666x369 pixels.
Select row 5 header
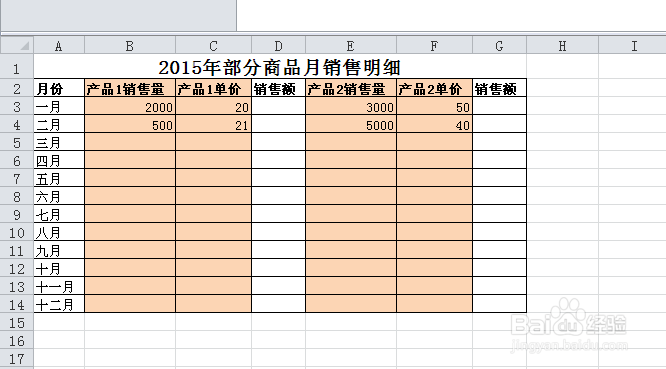tap(17, 142)
